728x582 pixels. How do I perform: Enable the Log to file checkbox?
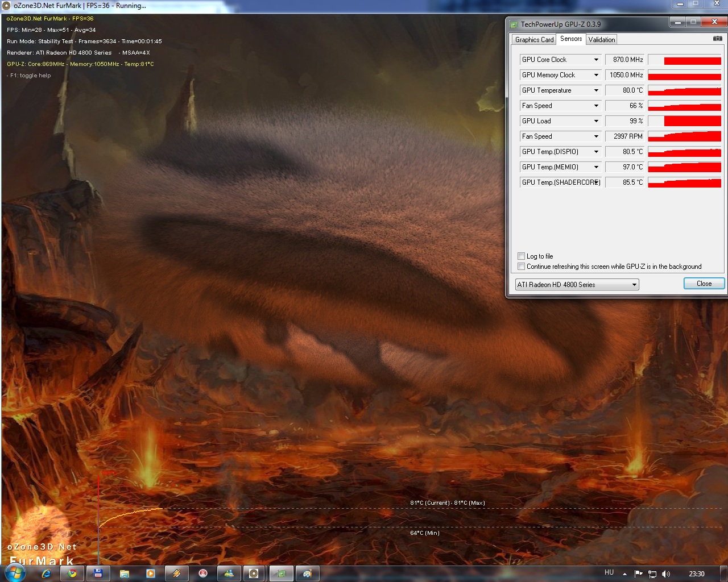[x=521, y=256]
